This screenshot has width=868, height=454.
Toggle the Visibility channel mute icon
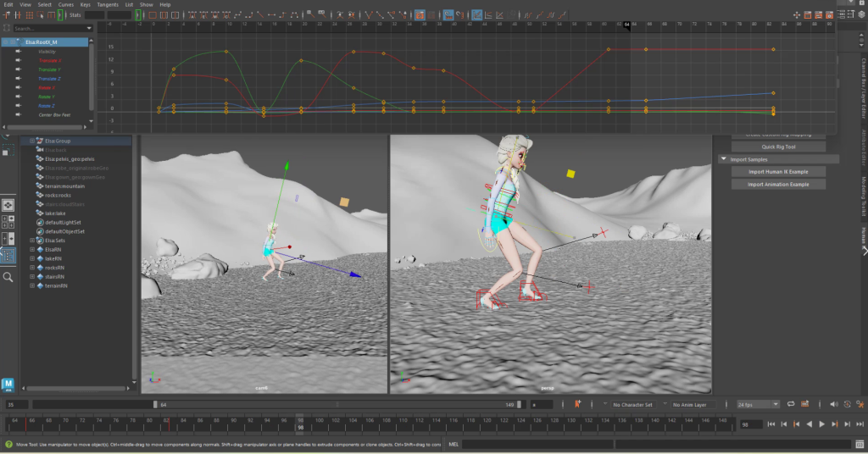19,52
